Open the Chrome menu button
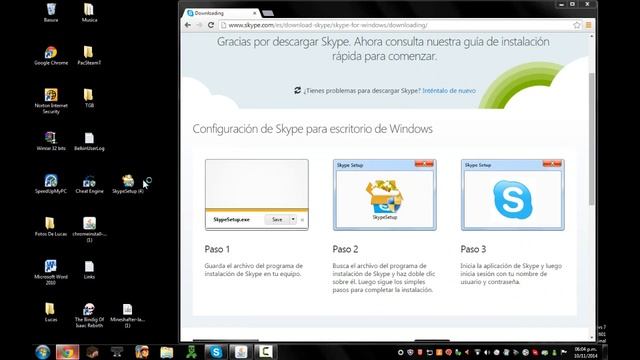This screenshot has width=640, height=360. [588, 25]
